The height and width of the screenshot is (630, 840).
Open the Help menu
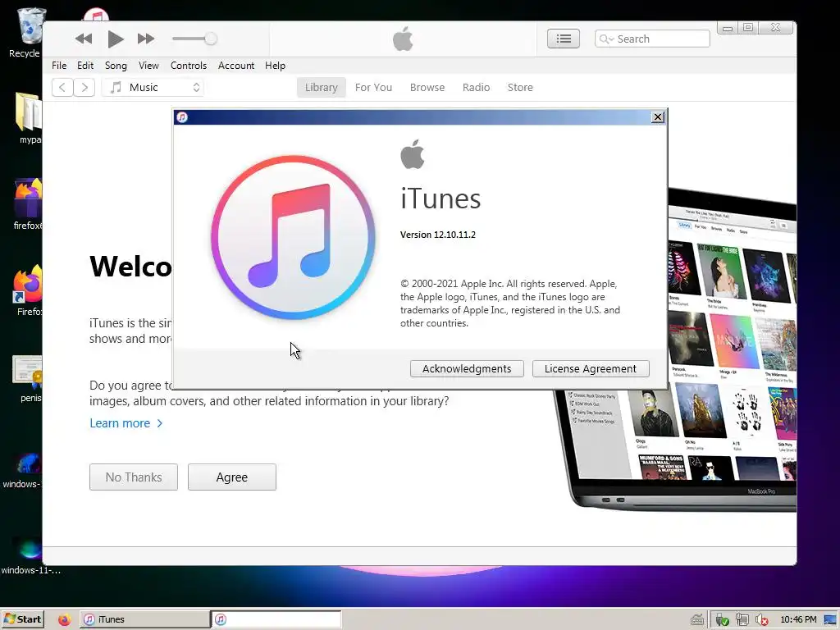(275, 66)
